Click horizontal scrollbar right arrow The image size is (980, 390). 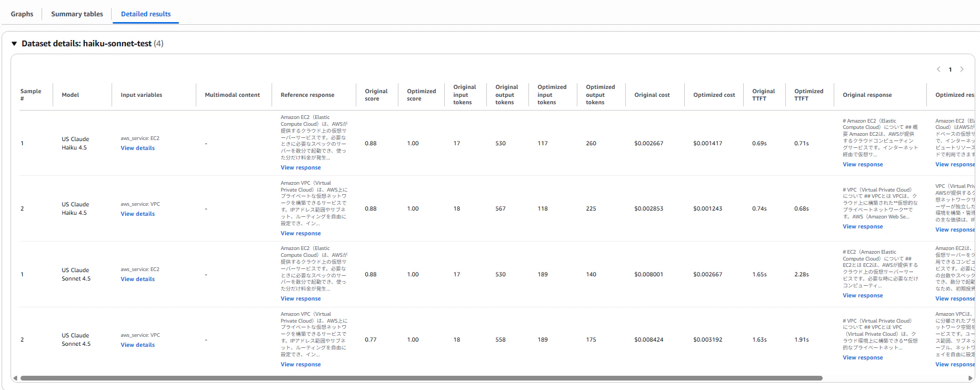970,378
